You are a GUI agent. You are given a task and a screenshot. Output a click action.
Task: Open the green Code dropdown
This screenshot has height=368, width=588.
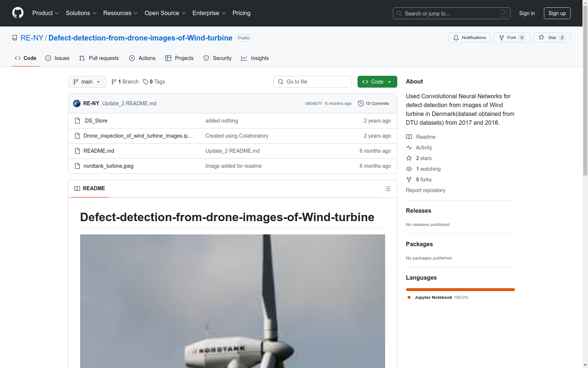pyautogui.click(x=377, y=82)
